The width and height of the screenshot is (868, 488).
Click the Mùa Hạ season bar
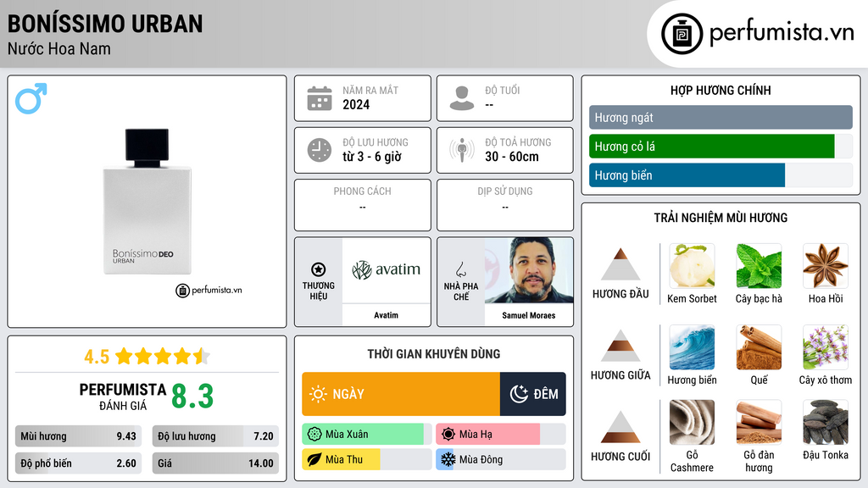[x=500, y=435]
